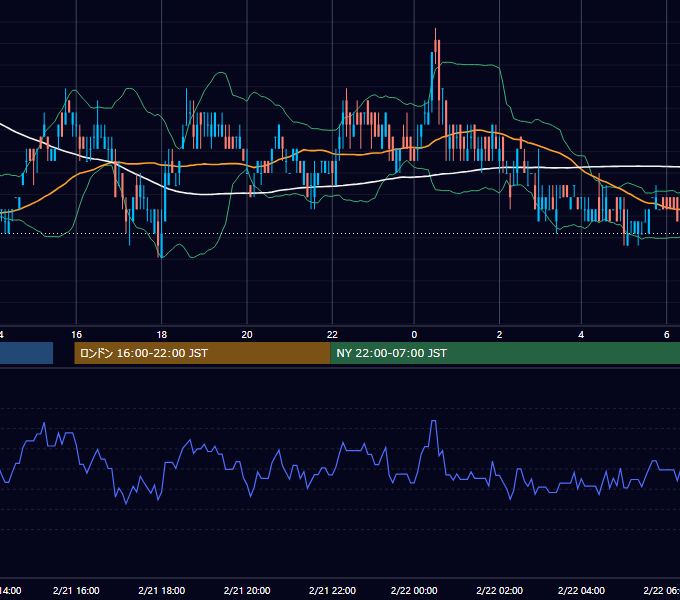This screenshot has width=680, height=600.
Task: Click the hour label 22 on the upper axis
Action: point(332,335)
